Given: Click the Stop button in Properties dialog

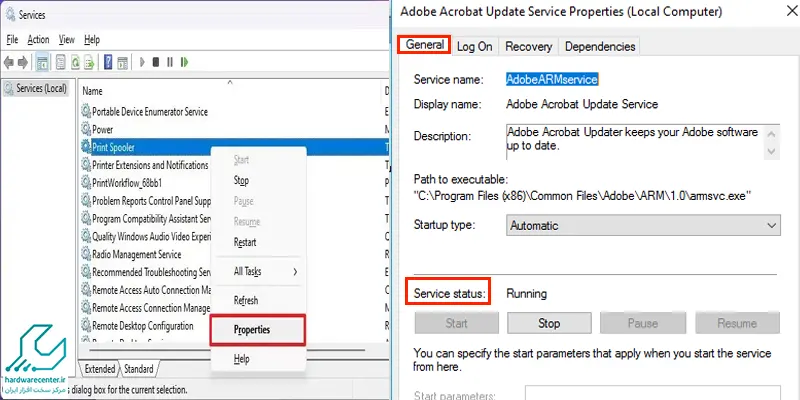Looking at the screenshot, I should [x=549, y=323].
